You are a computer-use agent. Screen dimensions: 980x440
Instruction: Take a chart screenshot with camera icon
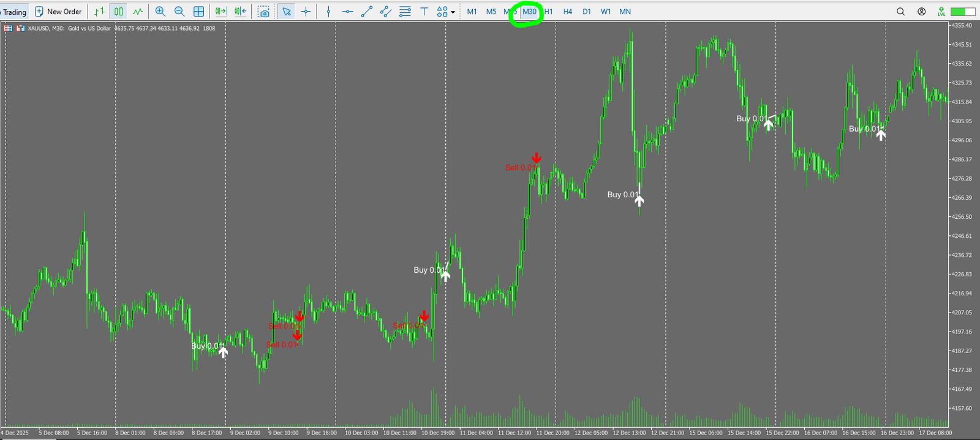tap(263, 12)
